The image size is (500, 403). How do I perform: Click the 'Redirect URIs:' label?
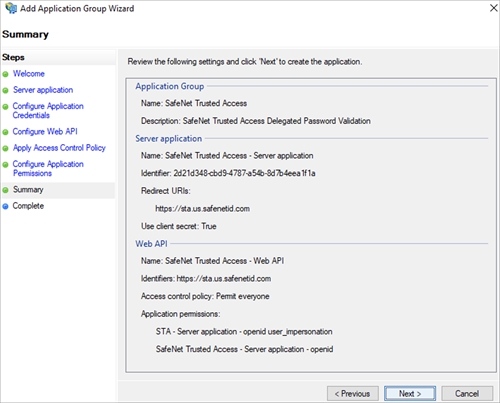[166, 191]
